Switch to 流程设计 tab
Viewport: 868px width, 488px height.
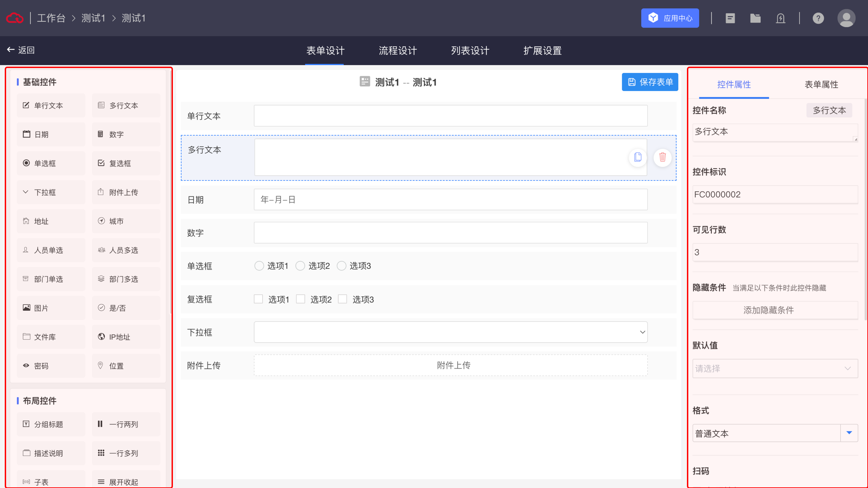pos(398,51)
